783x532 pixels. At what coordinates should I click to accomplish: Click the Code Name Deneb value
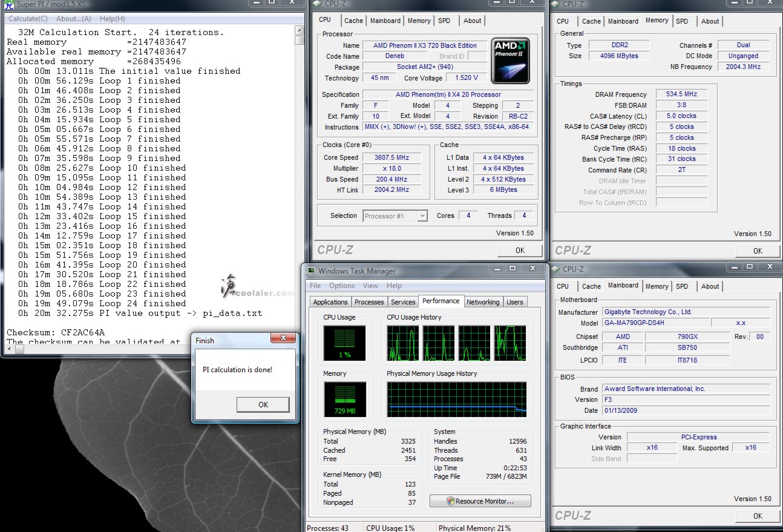pyautogui.click(x=393, y=56)
